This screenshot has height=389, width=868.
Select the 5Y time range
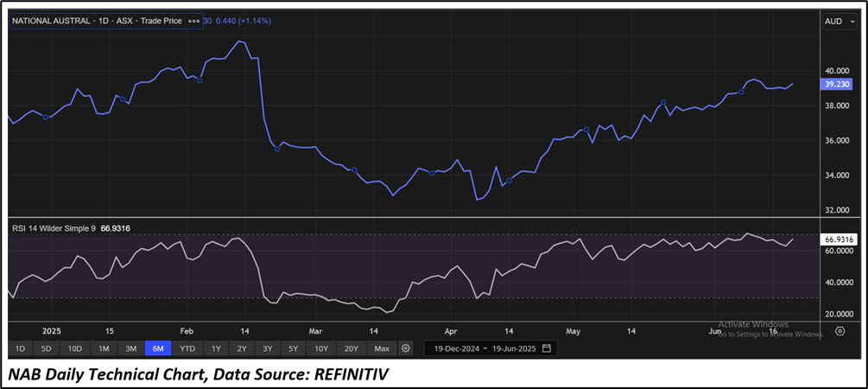pos(294,348)
